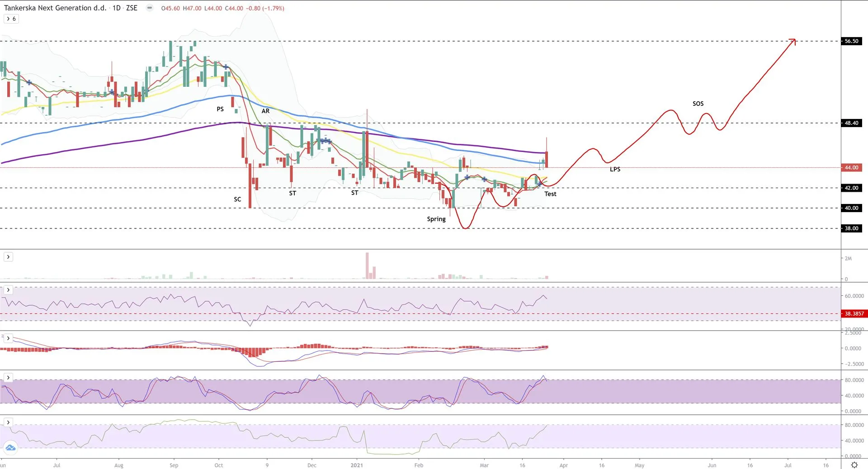The height and width of the screenshot is (469, 868).
Task: Select the 'Spring' text annotation on chart
Action: pos(436,219)
